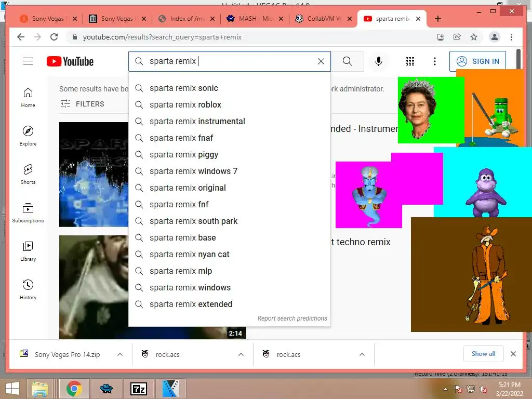Viewport: 532px width, 399px height.
Task: Reload the page in Chrome
Action: (x=54, y=37)
